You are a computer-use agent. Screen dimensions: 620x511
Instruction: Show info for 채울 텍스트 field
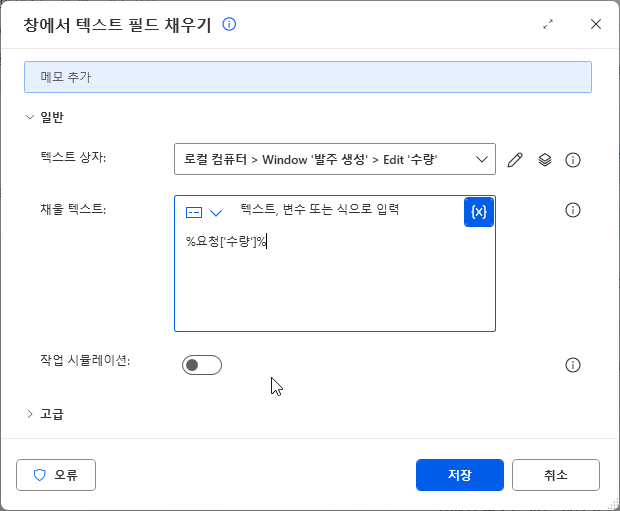[573, 210]
